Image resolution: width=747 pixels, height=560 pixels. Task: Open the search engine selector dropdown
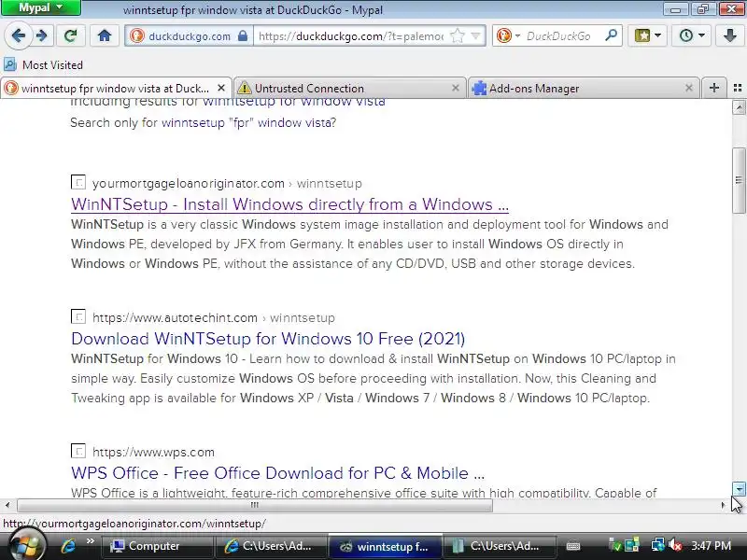click(x=508, y=35)
